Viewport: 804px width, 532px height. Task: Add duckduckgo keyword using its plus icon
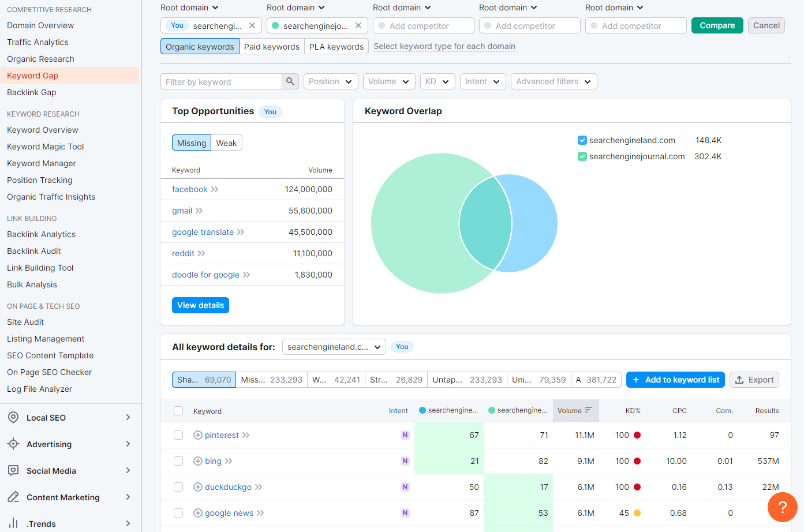pyautogui.click(x=197, y=487)
